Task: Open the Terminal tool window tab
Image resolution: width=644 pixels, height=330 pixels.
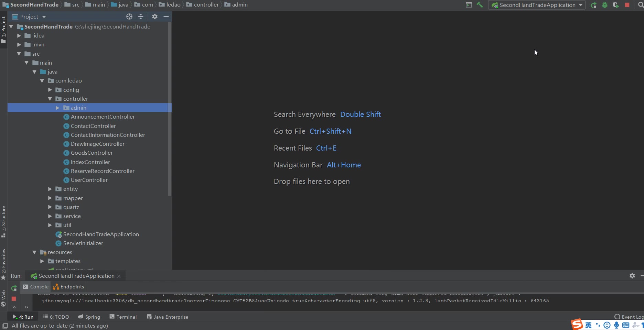Action: coord(123,317)
